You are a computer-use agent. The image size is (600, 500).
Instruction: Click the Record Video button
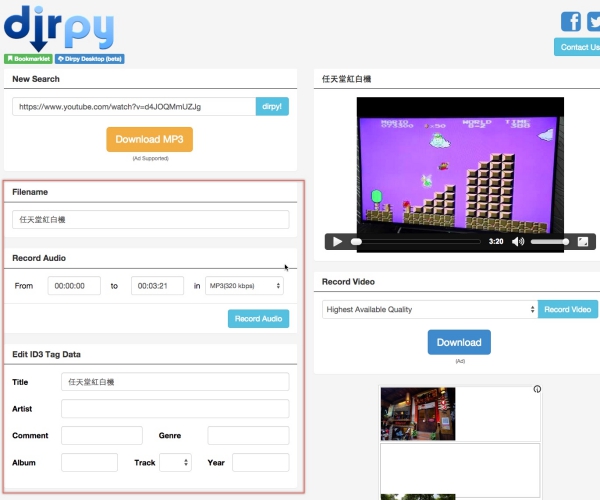[x=567, y=309]
